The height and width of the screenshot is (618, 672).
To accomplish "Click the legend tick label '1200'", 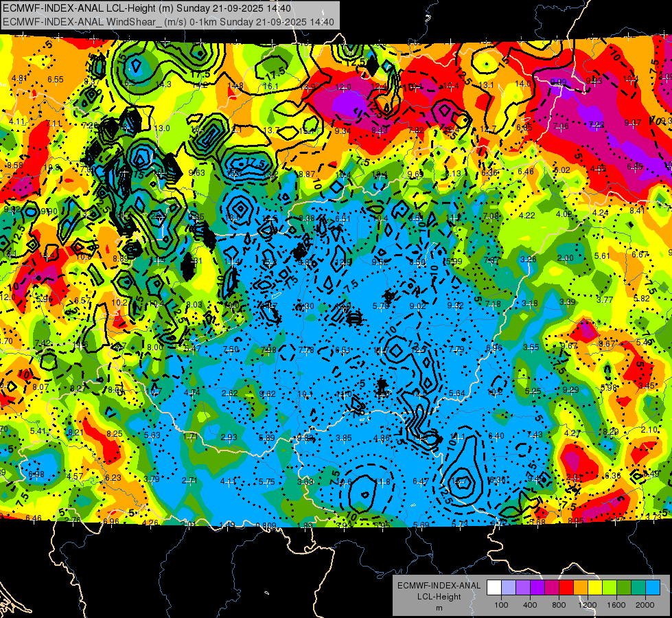I will (588, 605).
